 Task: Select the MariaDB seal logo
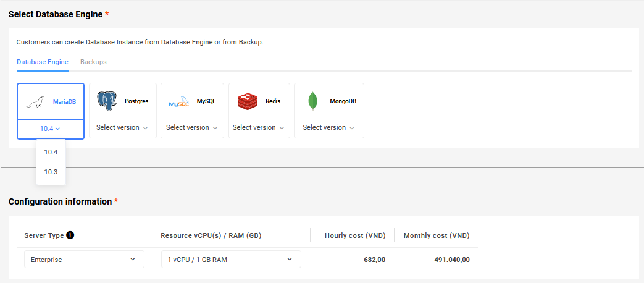coord(35,103)
